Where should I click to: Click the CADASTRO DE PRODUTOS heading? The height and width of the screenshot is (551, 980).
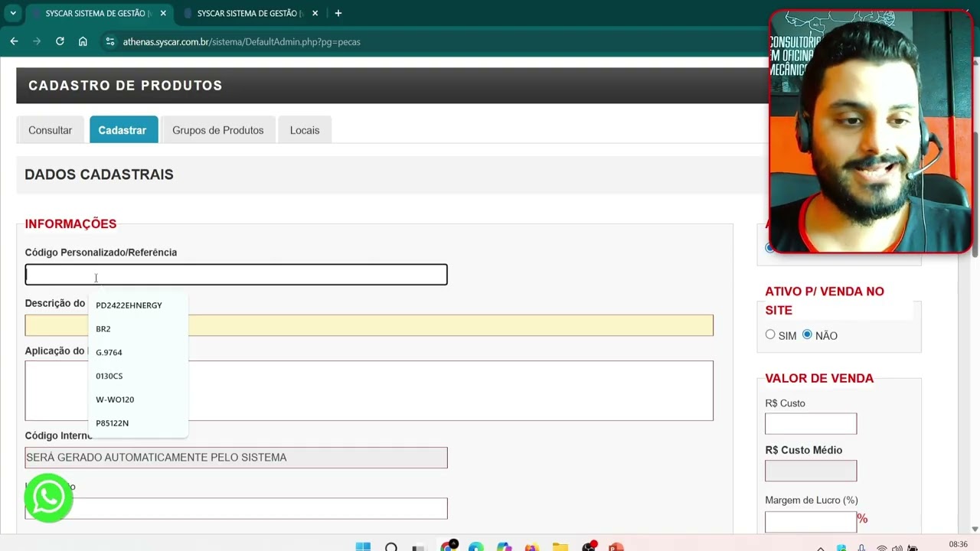pyautogui.click(x=126, y=86)
